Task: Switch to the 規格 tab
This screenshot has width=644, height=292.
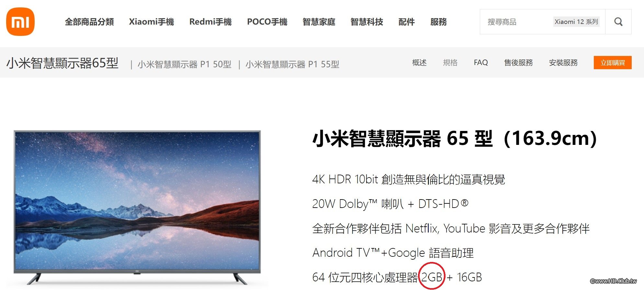Action: 450,62
